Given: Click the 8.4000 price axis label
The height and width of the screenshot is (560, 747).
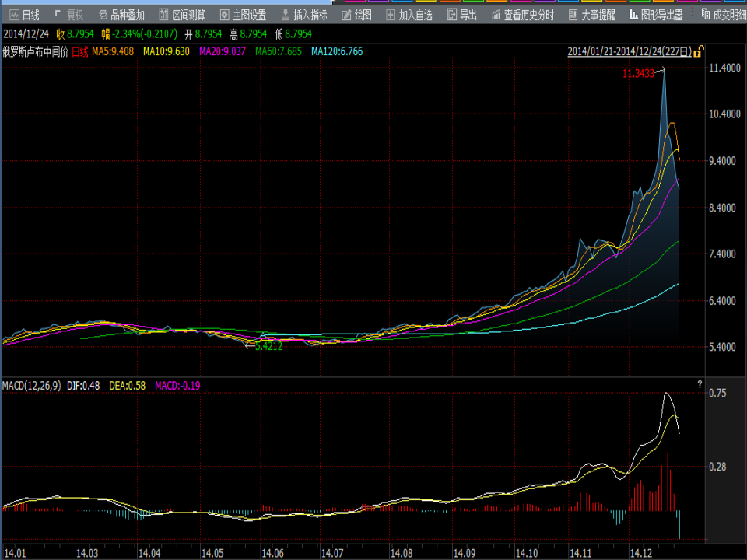Looking at the screenshot, I should 722,208.
